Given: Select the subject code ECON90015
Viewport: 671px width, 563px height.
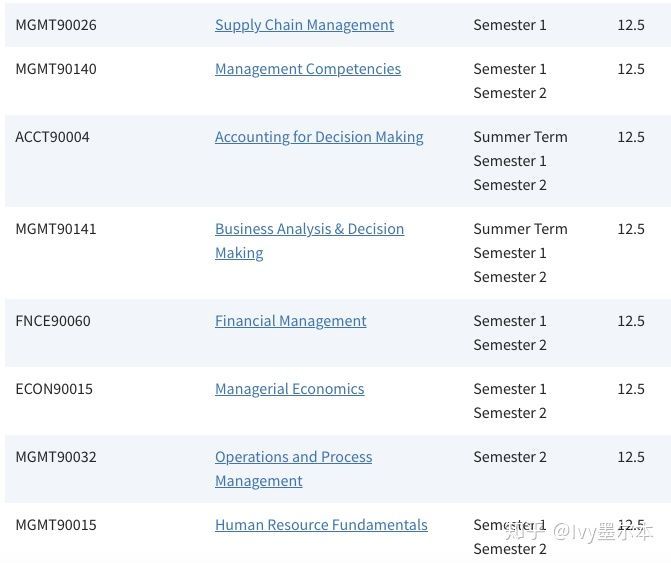Looking at the screenshot, I should point(54,389).
